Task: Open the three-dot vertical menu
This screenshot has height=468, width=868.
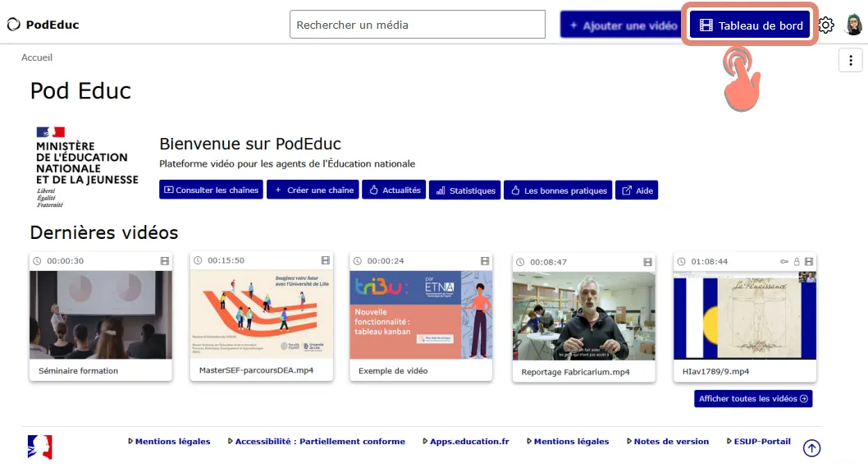Action: click(851, 60)
